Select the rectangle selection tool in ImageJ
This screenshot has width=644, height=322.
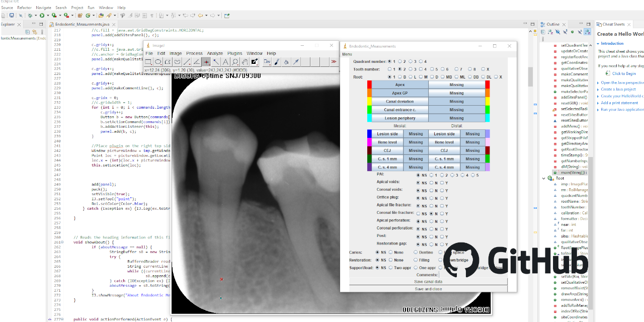(148, 62)
